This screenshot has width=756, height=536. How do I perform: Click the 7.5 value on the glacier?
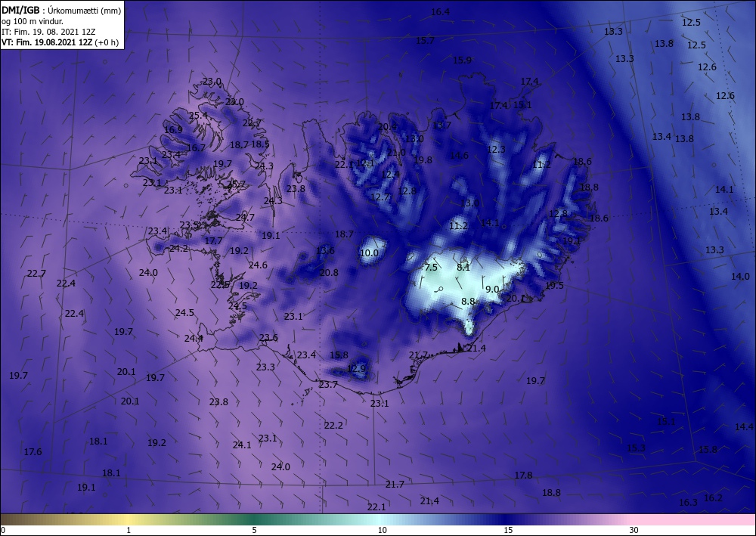431,267
